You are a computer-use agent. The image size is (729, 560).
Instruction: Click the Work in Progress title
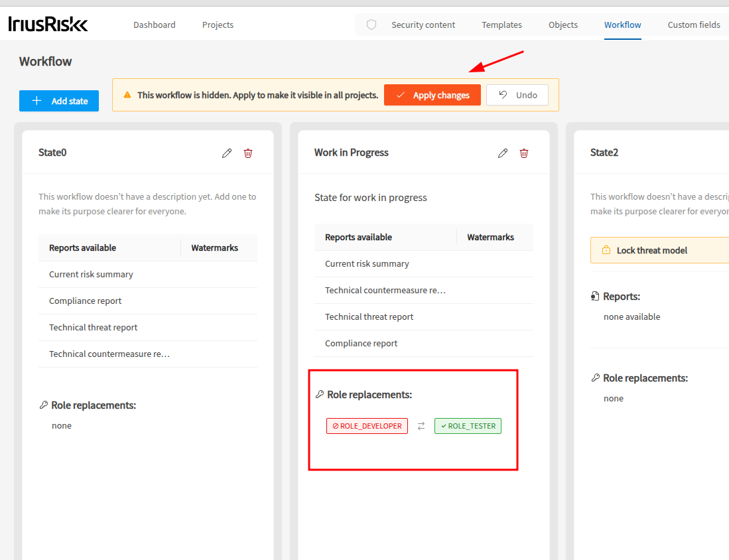coord(352,153)
